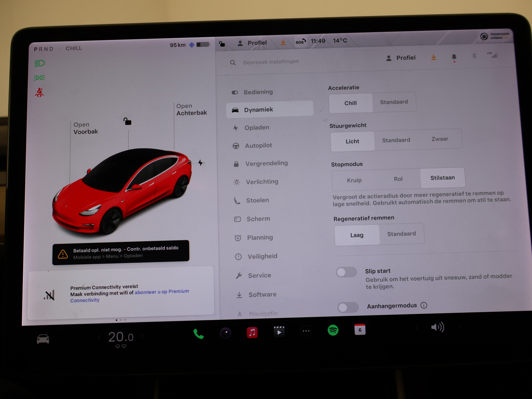Tap the parking lights indicator icon
Image resolution: width=532 pixels, height=399 pixels.
pos(39,78)
